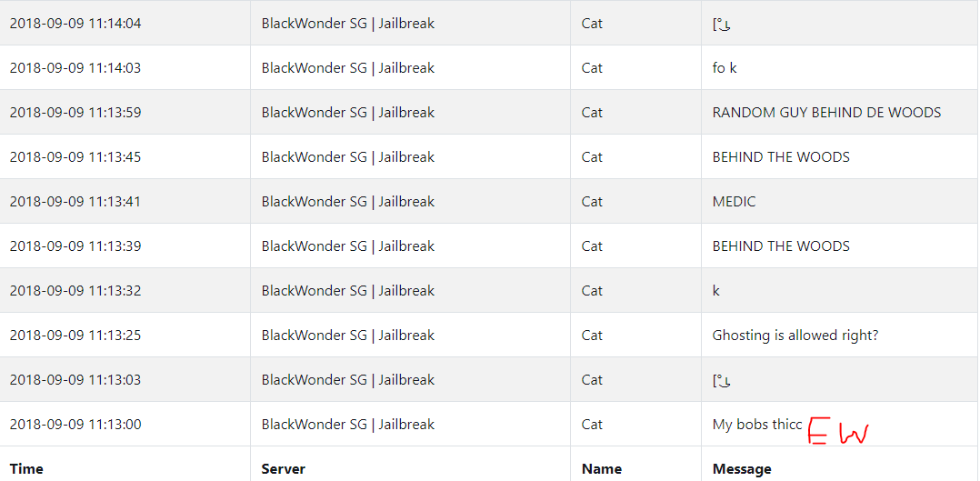Select timestamp 2018-09-09 11:13:25
Screen dimensions: 980x481
75,336
